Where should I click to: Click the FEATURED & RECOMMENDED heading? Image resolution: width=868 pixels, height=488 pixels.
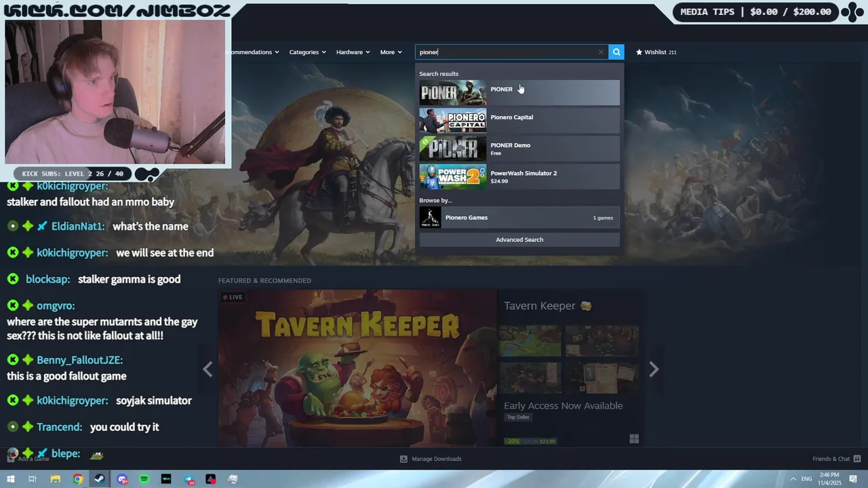(264, 281)
